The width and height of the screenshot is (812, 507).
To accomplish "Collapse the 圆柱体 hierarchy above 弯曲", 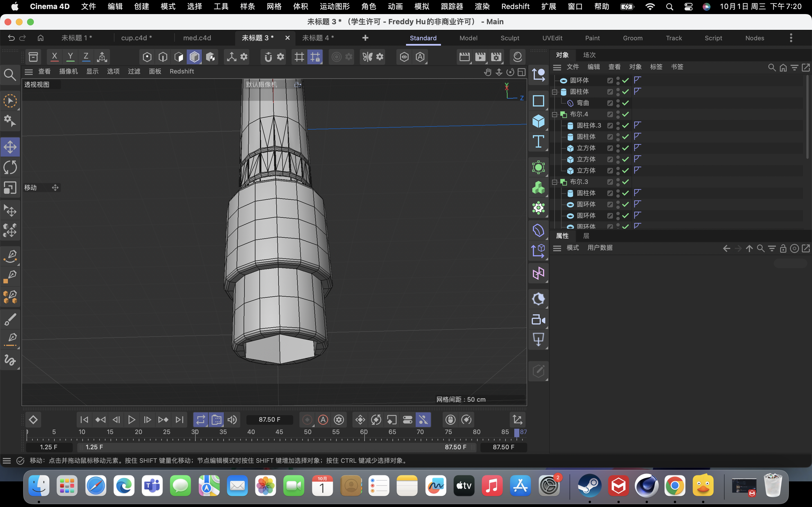I will click(554, 92).
